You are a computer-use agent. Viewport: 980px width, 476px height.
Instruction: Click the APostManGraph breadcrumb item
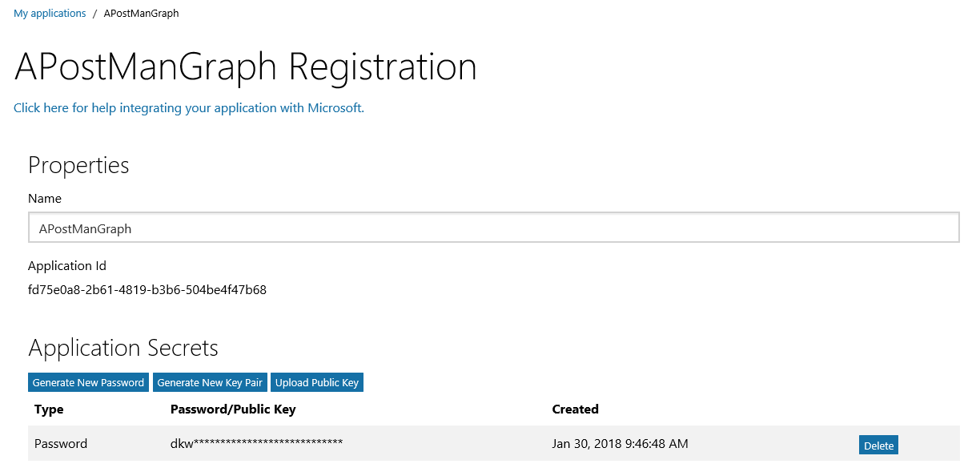point(141,13)
